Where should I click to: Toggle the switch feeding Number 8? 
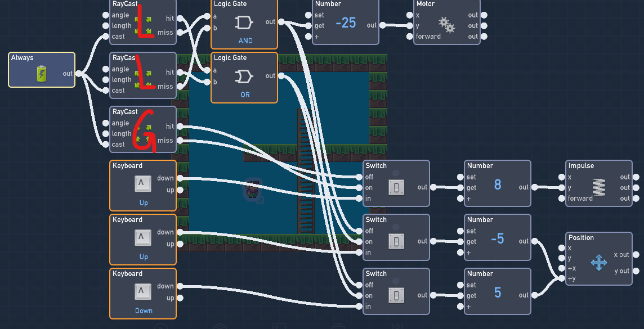(x=396, y=187)
